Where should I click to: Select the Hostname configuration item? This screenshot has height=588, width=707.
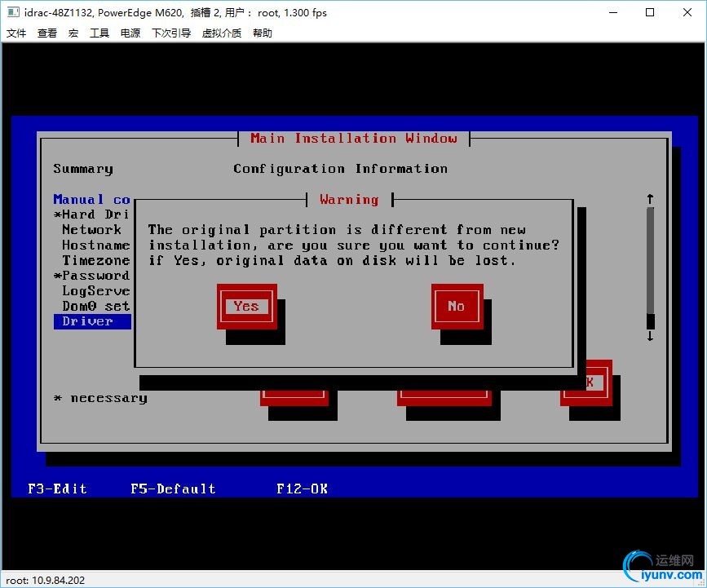[95, 245]
